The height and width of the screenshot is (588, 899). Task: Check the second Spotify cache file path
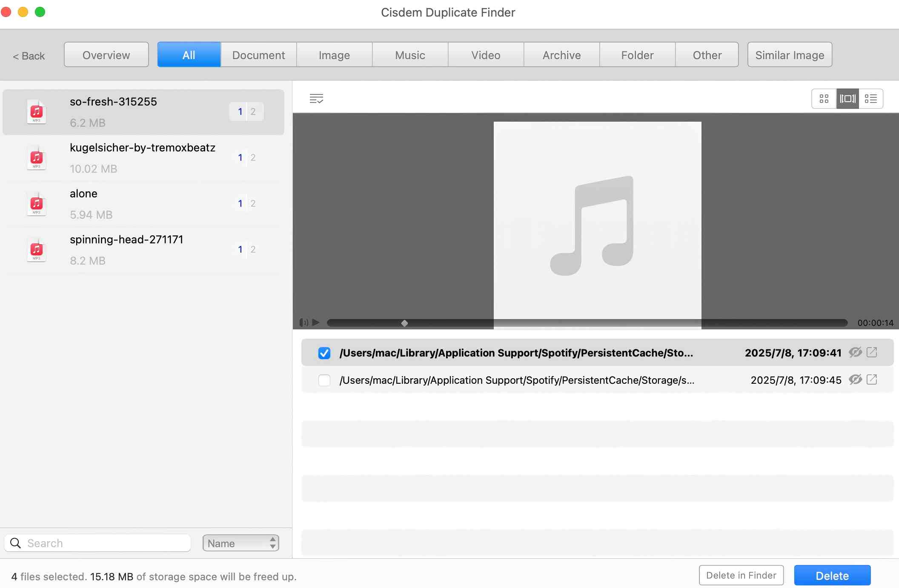click(x=324, y=380)
